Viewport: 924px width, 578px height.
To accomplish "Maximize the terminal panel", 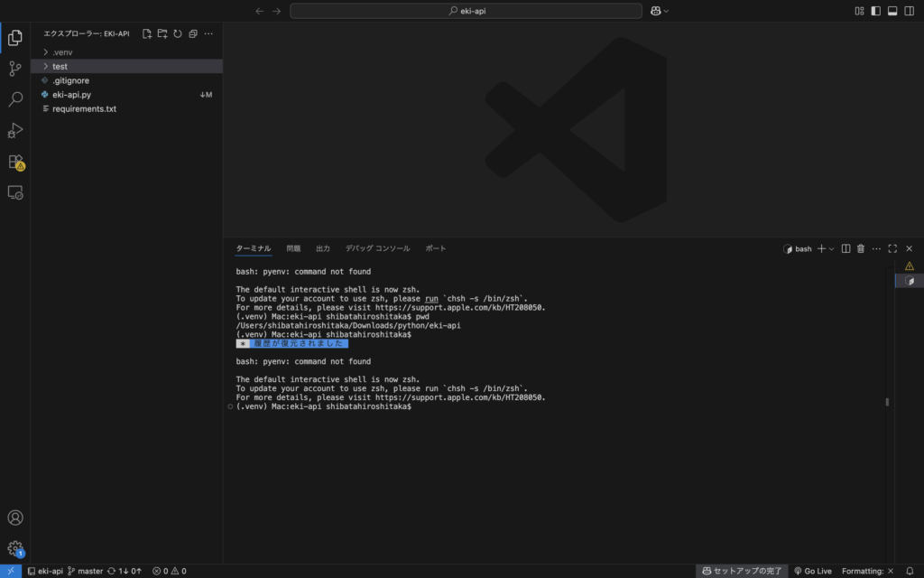I will pos(892,249).
